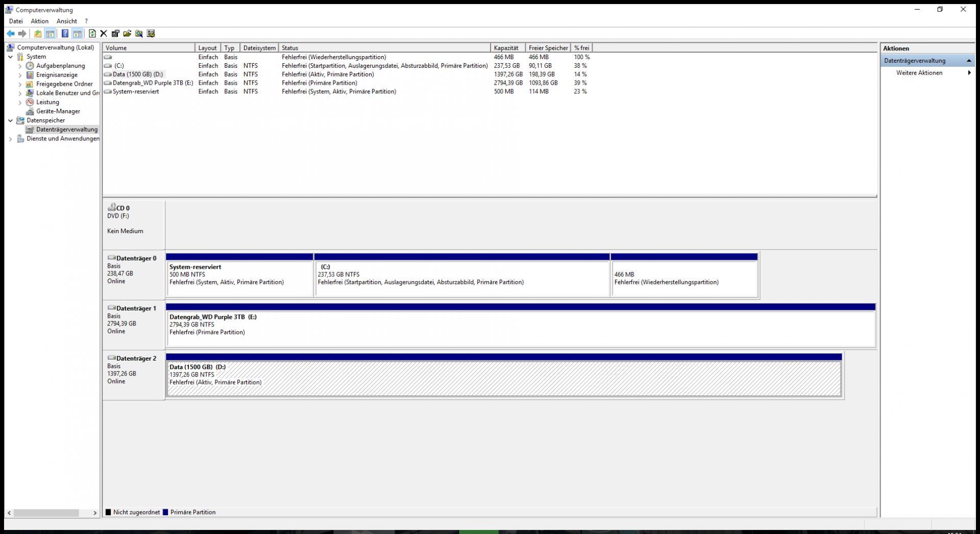The image size is (980, 534).
Task: Select the 466 MB Wiederherstellungspartition block
Action: [x=684, y=275]
